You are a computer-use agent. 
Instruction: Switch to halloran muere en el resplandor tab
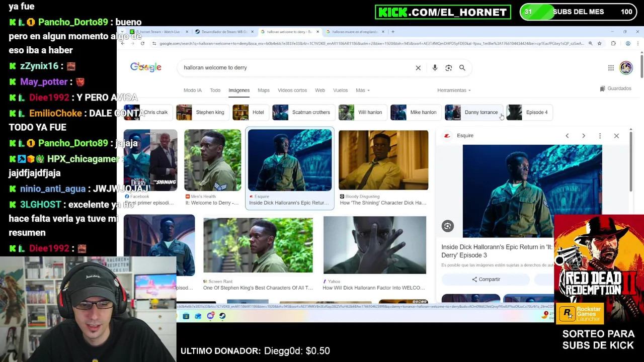click(x=355, y=32)
